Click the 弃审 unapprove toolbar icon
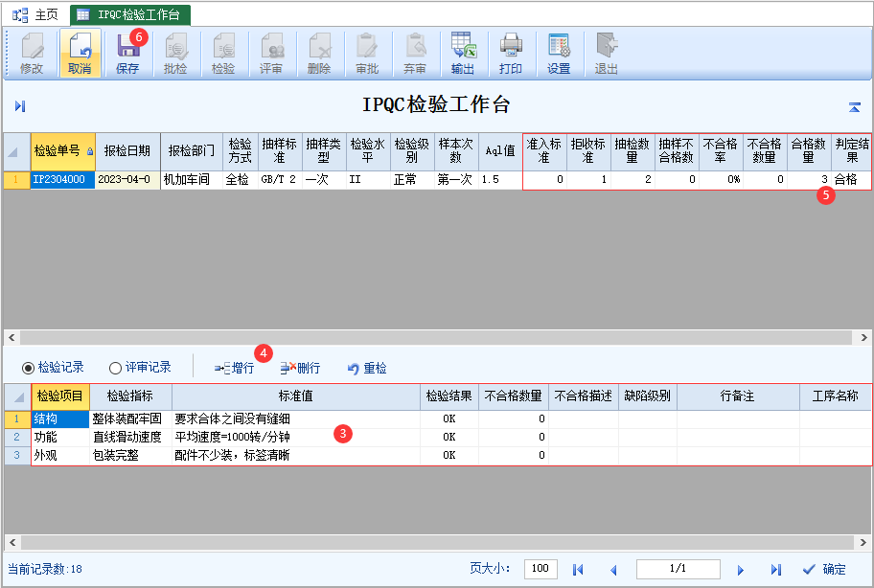The width and height of the screenshot is (874, 588). (x=415, y=54)
